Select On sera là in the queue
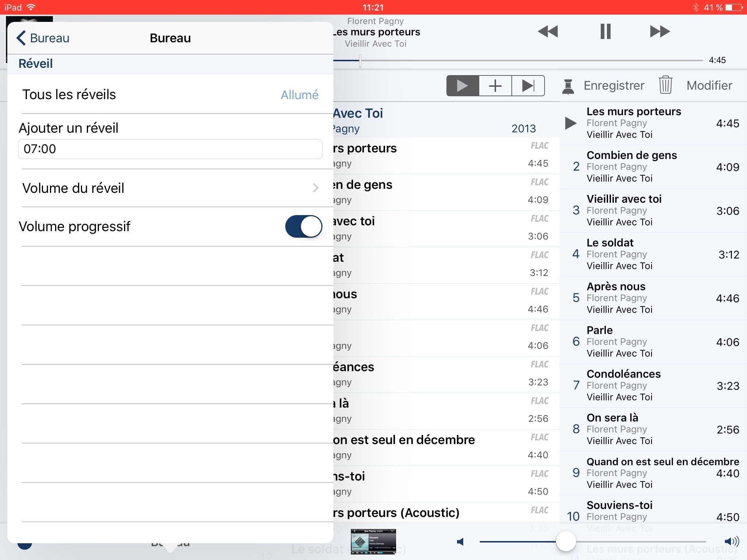 (653, 429)
